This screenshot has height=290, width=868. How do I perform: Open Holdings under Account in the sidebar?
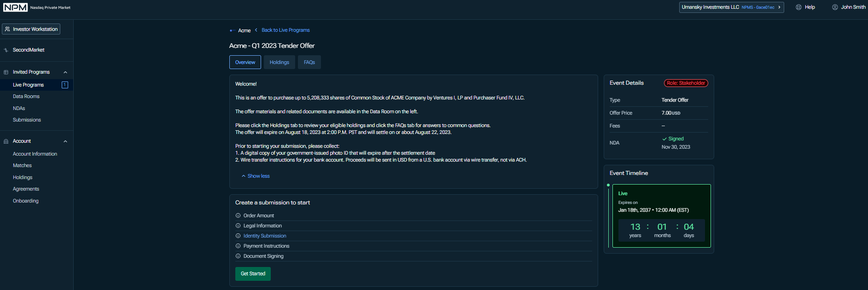[23, 177]
